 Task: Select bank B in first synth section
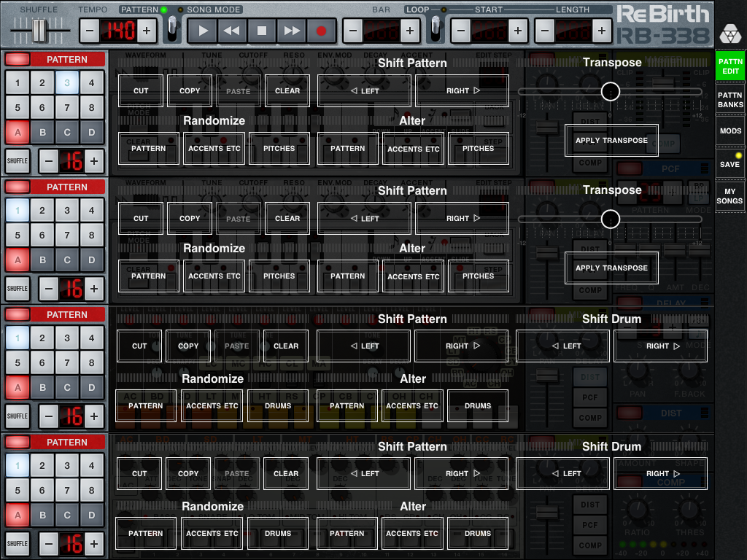[42, 133]
